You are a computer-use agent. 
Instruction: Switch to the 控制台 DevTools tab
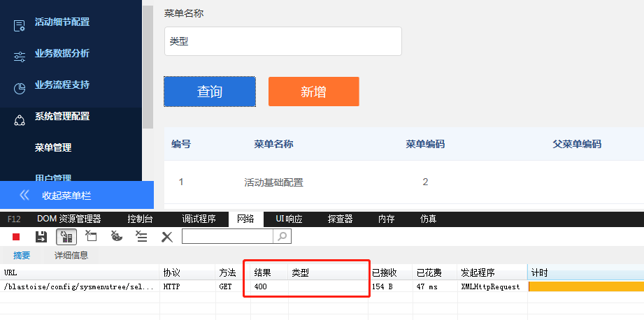[141, 219]
